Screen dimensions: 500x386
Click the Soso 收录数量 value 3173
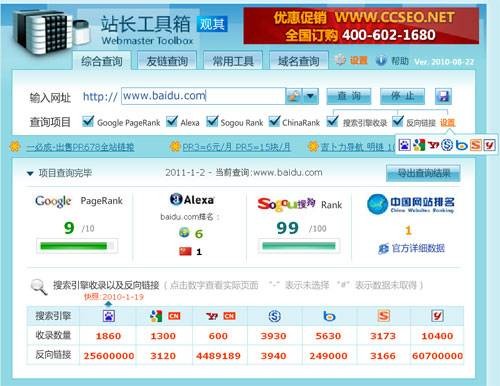click(383, 336)
